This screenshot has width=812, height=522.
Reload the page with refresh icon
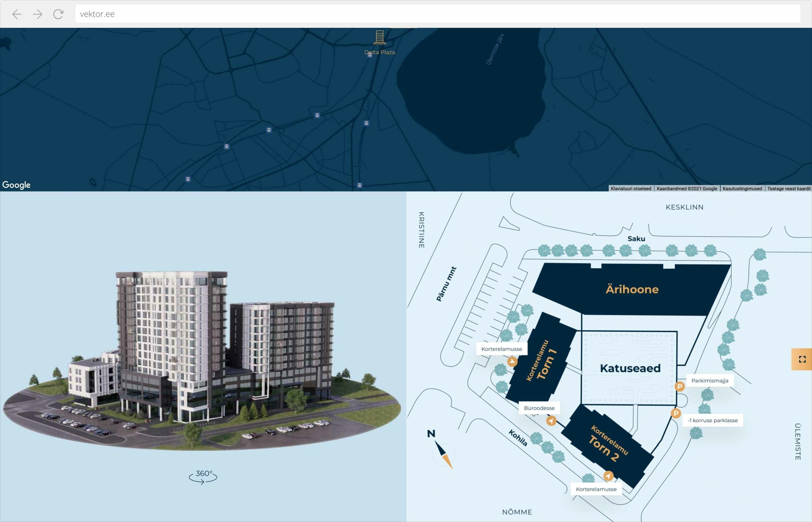(58, 14)
